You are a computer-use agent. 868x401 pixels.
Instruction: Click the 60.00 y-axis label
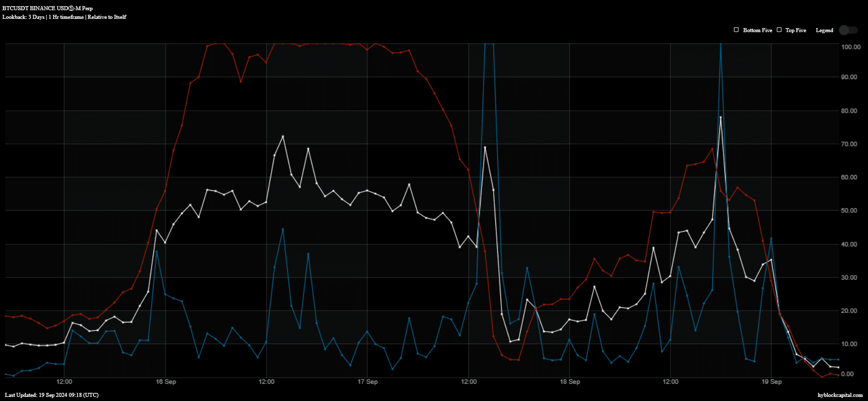coord(849,178)
